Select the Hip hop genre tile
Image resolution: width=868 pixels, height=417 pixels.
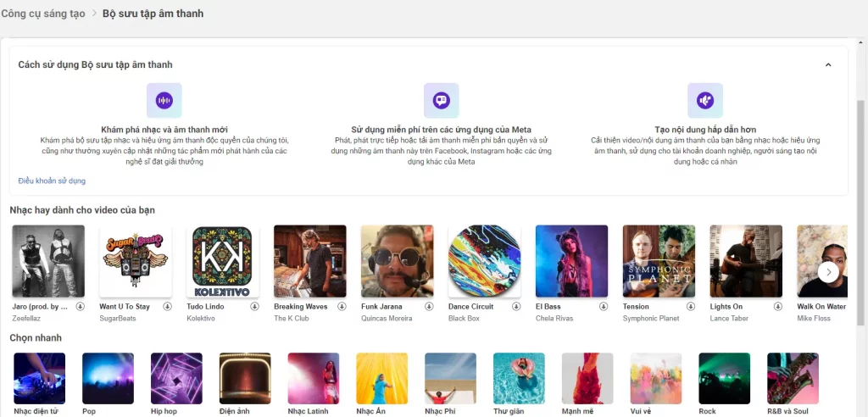click(176, 378)
